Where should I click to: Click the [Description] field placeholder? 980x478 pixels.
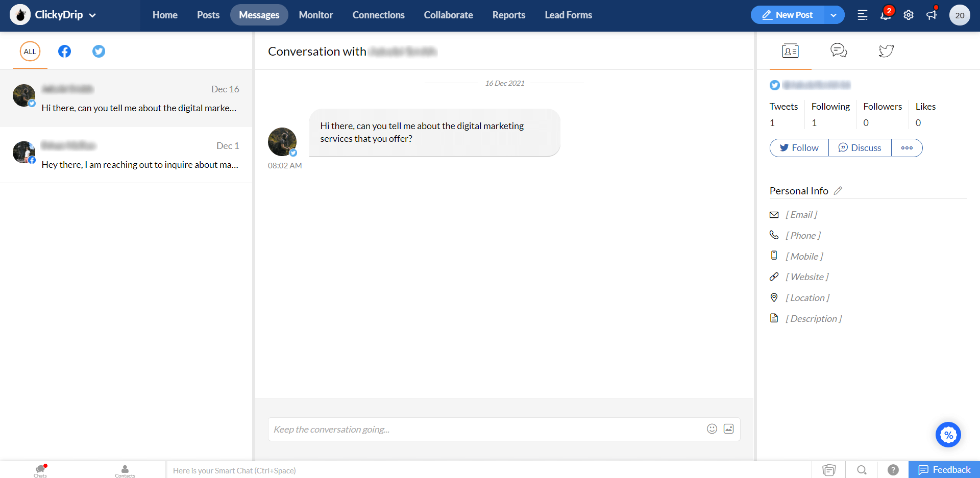click(x=814, y=319)
